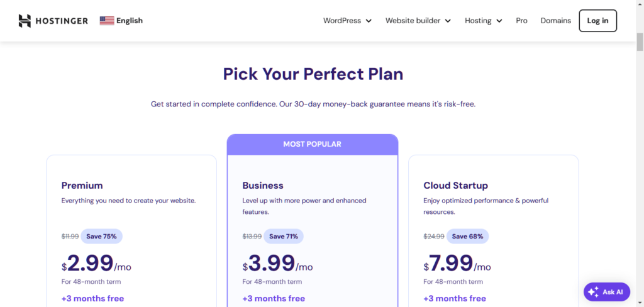Click the Business plan title
This screenshot has height=307, width=644.
tap(263, 186)
